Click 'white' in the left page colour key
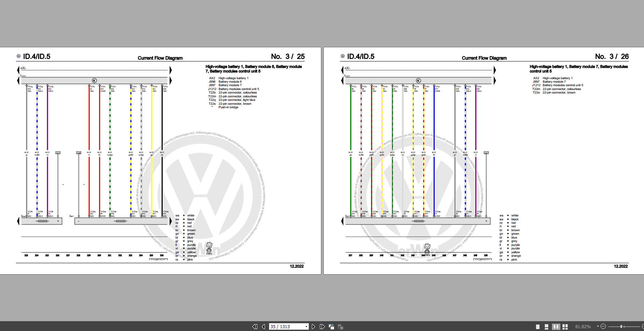This screenshot has width=644, height=331. coord(191,216)
